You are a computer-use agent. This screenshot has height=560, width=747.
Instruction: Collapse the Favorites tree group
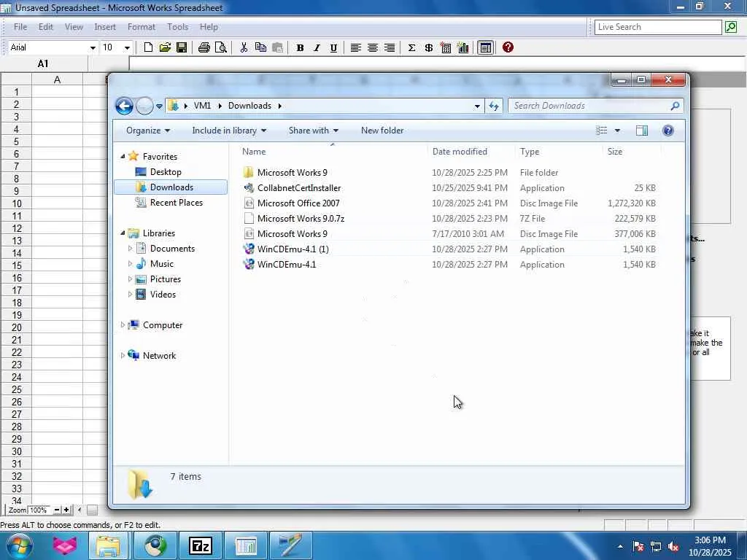(123, 156)
